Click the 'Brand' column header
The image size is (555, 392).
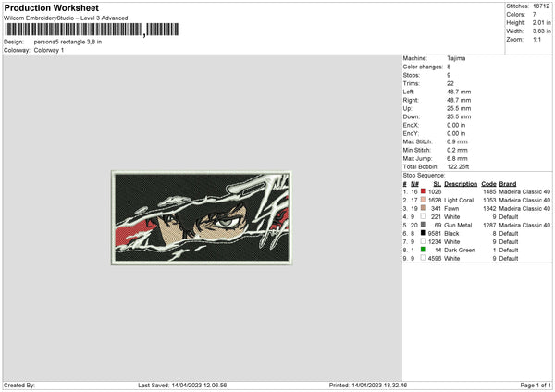(508, 184)
